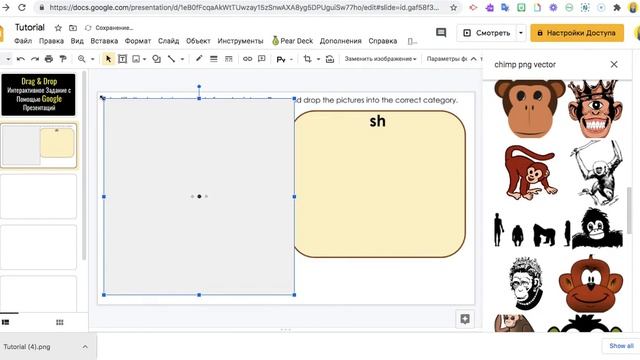The width and height of the screenshot is (640, 360).
Task: Select the red crouching monkey image result
Action: (x=530, y=173)
